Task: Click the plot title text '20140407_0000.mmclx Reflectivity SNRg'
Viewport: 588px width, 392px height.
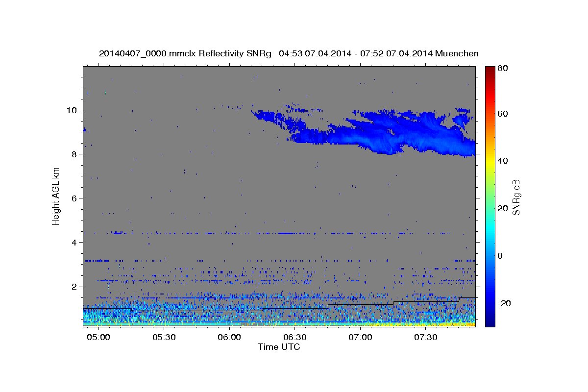Action: (185, 53)
